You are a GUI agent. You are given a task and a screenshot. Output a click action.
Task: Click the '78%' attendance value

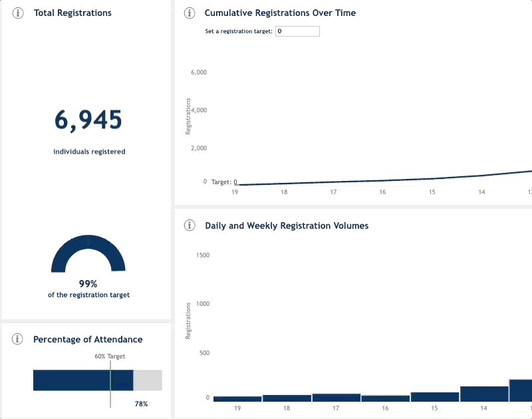[141, 404]
